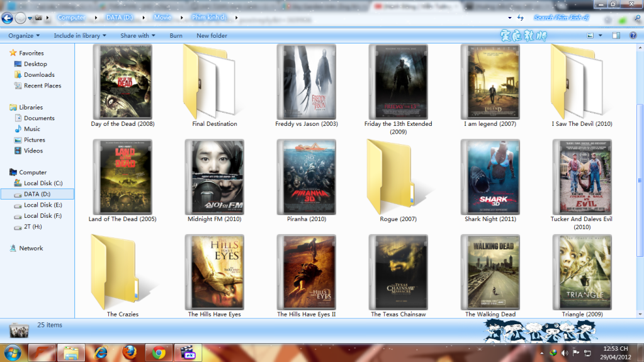Viewport: 644px width, 362px height.
Task: Select the Freddy vs Jason (2003) icon
Action: click(x=307, y=82)
